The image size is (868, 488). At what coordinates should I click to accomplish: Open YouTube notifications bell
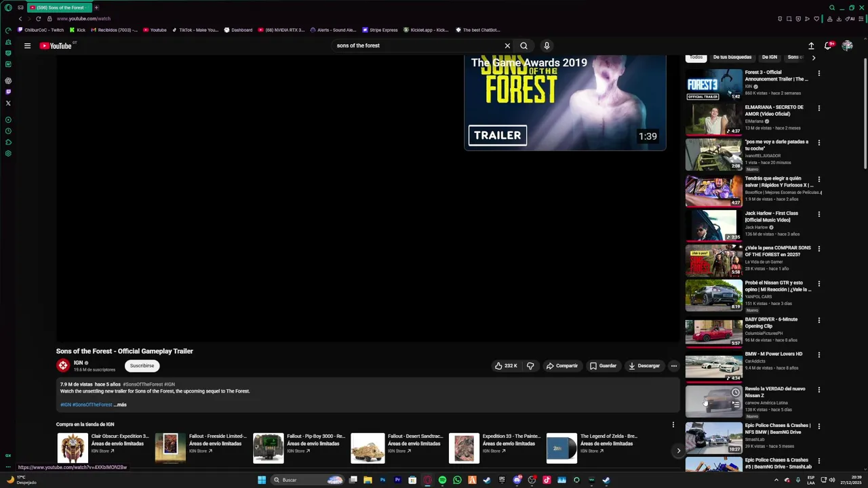point(828,45)
